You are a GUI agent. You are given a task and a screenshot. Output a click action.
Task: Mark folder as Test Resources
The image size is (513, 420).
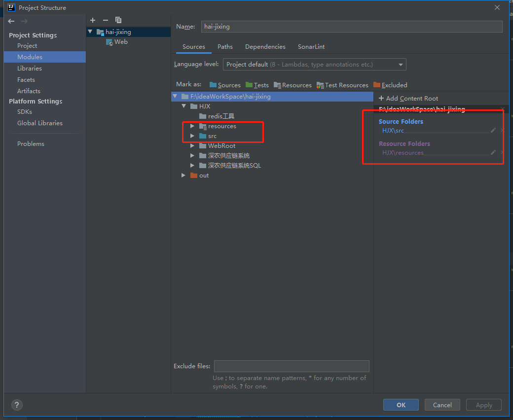click(x=342, y=85)
